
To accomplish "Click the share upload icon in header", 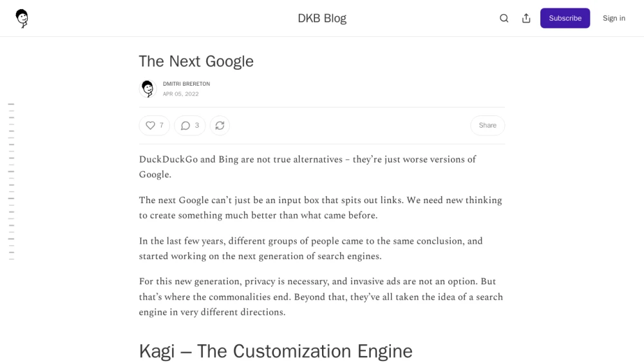I will click(526, 18).
